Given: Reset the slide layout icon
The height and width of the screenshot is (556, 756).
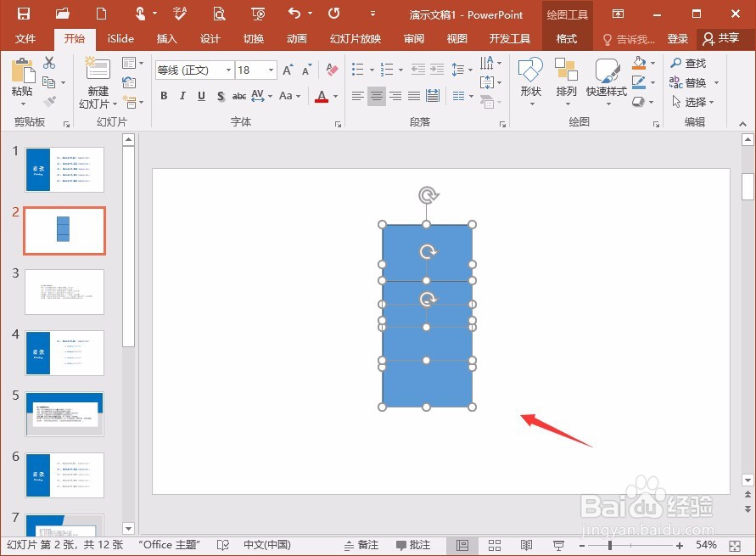Looking at the screenshot, I should coord(129,82).
